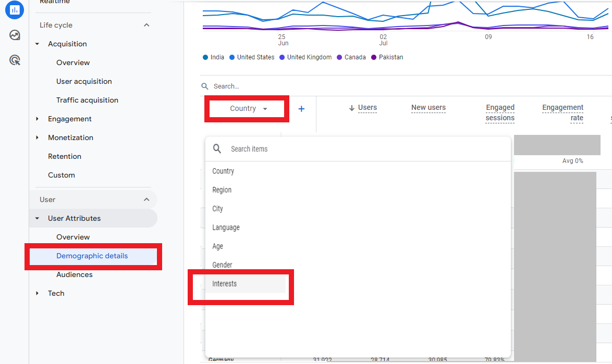Toggle Canada in the chart legend
Viewport: 612px width, 364px height.
pos(351,57)
